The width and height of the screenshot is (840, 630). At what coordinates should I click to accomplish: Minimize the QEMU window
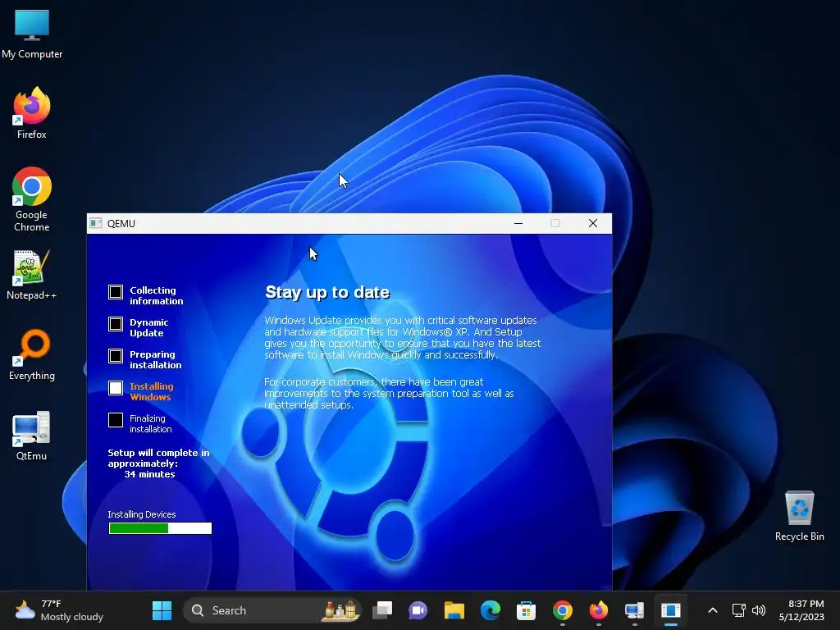point(518,223)
